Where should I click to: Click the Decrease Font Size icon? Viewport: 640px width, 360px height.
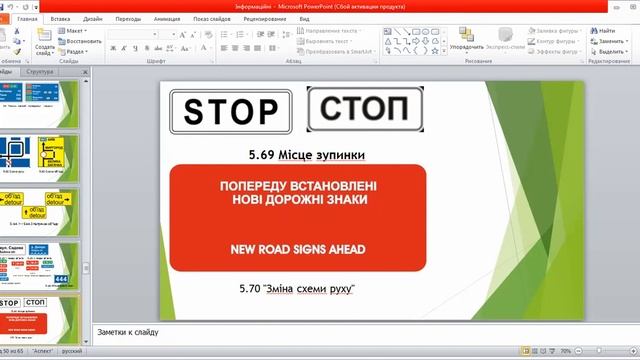pyautogui.click(x=193, y=35)
